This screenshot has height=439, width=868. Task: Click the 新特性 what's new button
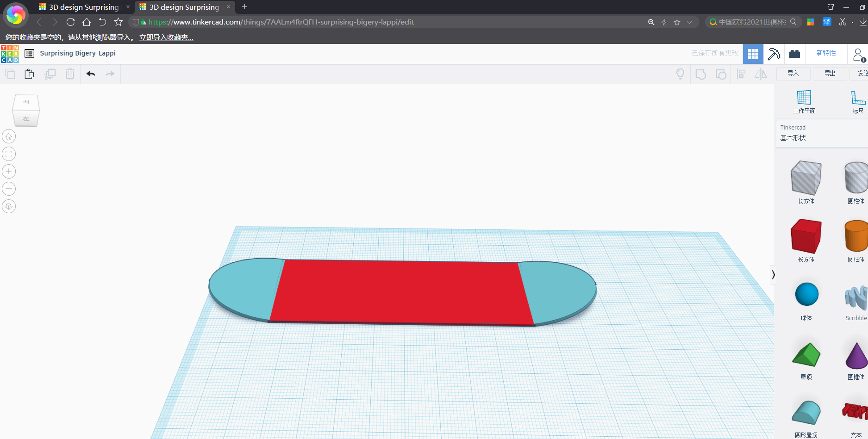click(826, 54)
